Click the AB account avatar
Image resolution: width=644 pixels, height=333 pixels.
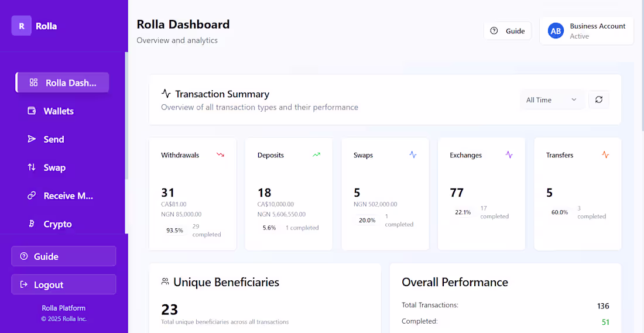tap(556, 31)
